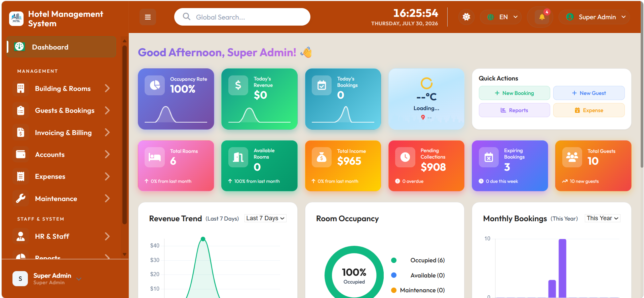This screenshot has width=644, height=298.
Task: Click the sidebar scrollbar down arrow
Action: (124, 255)
